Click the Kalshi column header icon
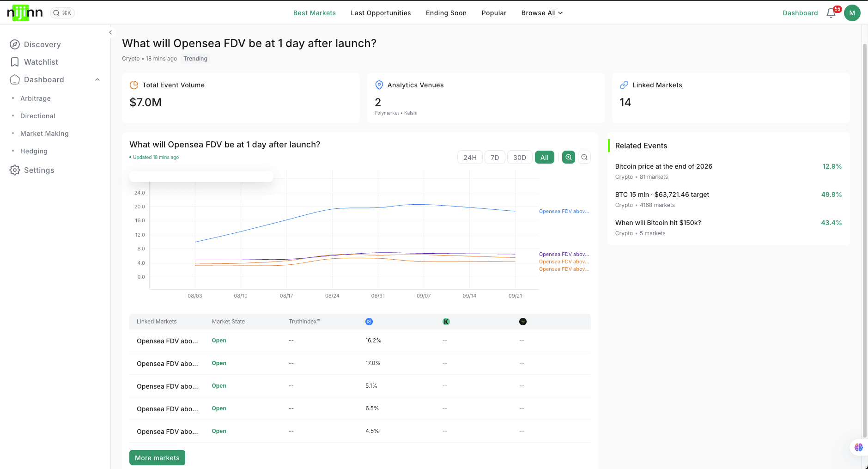The image size is (868, 469). [x=446, y=322]
